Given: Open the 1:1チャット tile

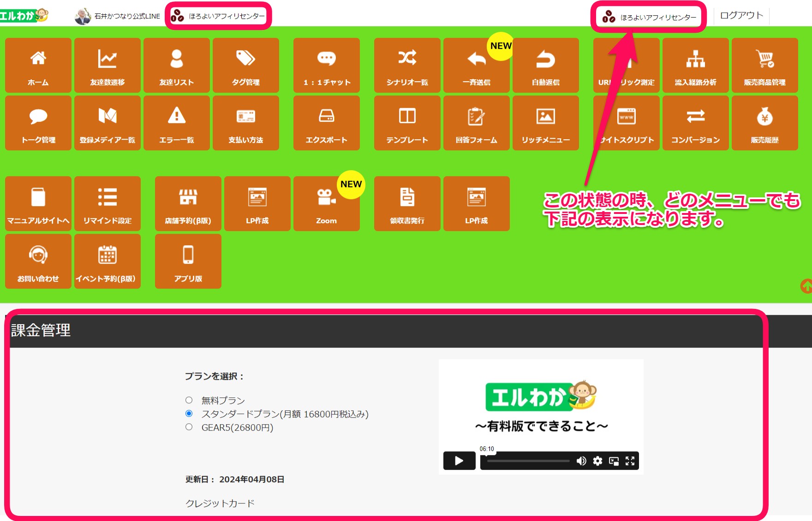Looking at the screenshot, I should tap(327, 65).
